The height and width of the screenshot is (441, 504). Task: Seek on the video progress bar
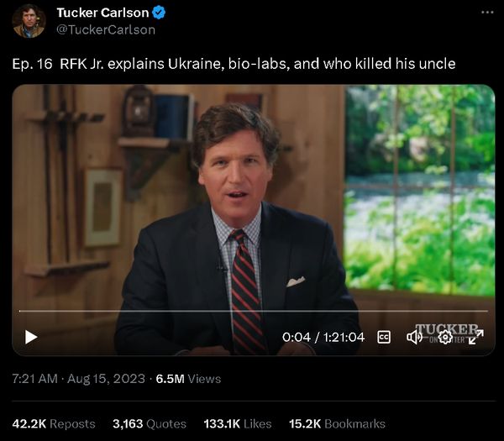(252, 312)
